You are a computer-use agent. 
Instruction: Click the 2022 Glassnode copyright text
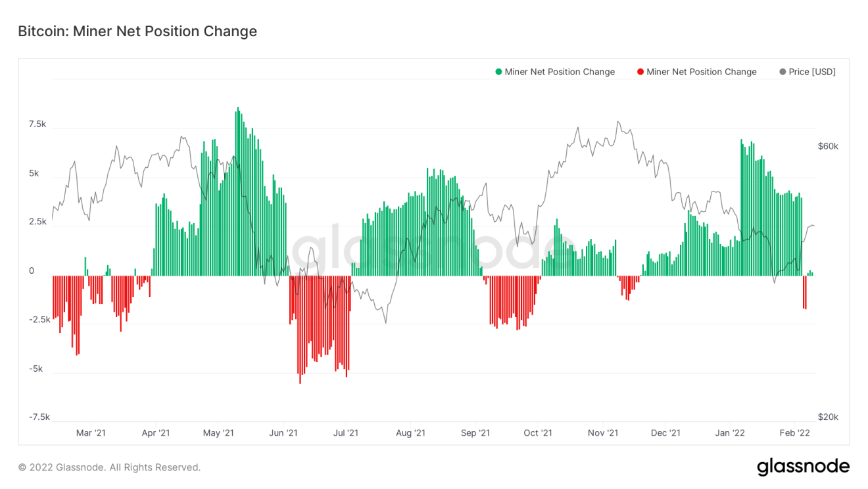tap(109, 467)
